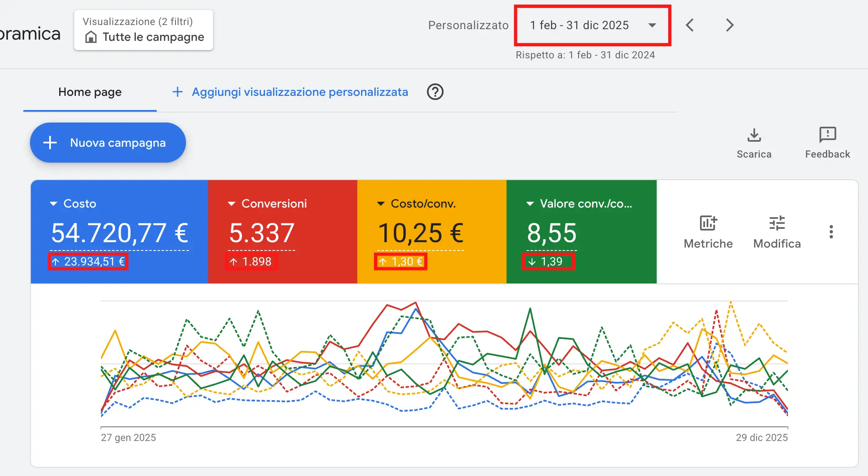Image resolution: width=868 pixels, height=476 pixels.
Task: Click the 5.337 conversions value
Action: click(x=262, y=233)
